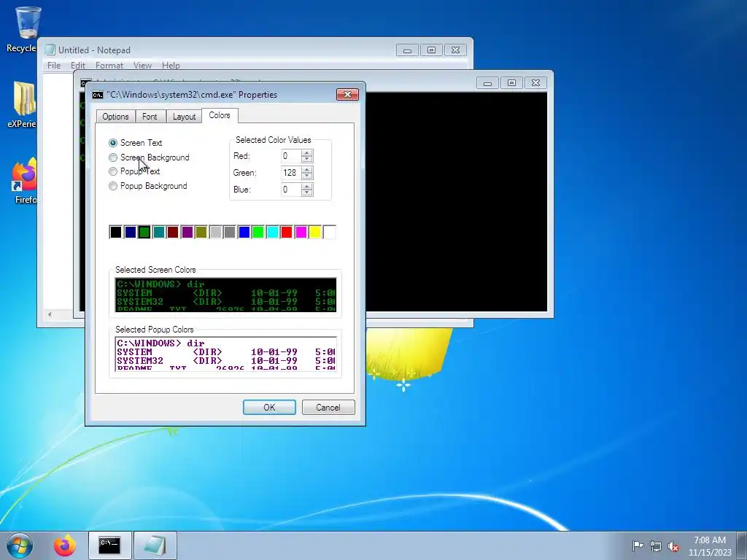Pick the bright green color swatch
747x560 pixels.
coord(258,232)
